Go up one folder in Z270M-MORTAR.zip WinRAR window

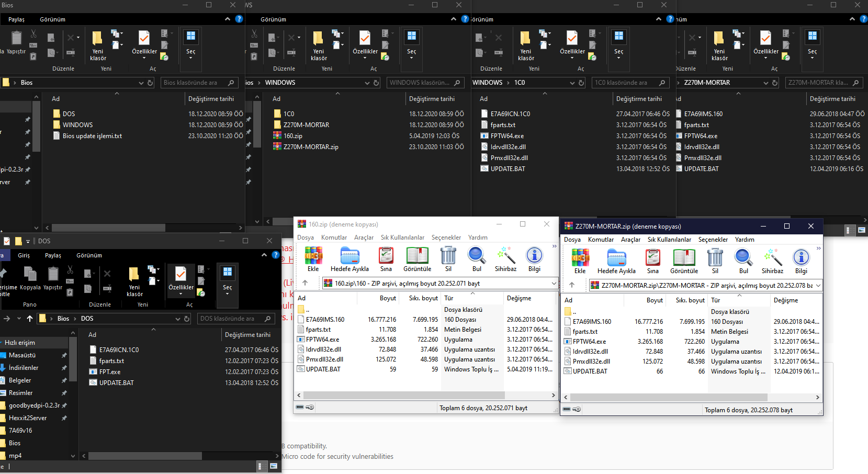click(x=572, y=285)
